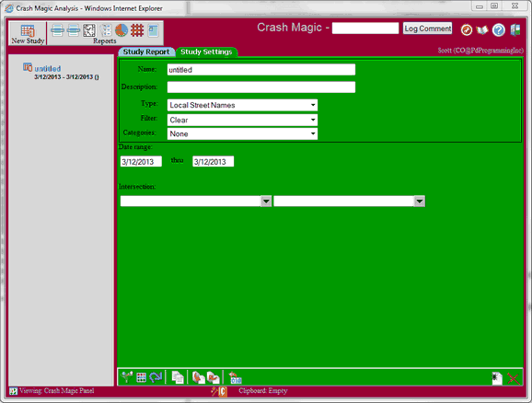Viewport: 532px width, 403px height.
Task: Click the end date field after thru
Action: click(213, 161)
